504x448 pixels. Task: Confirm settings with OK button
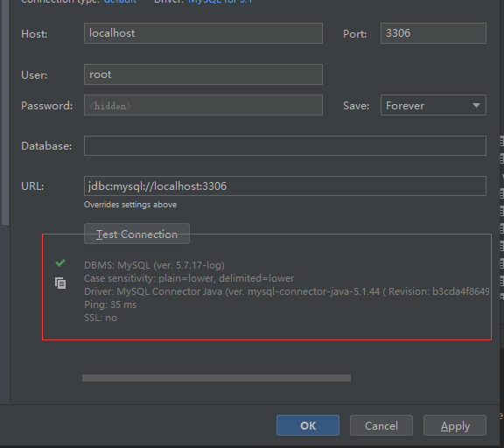[x=308, y=425]
